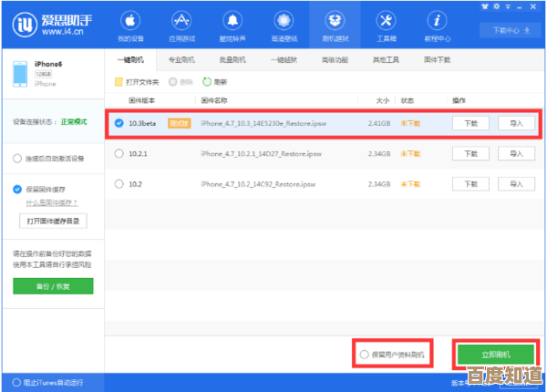Click the 备份 / 恢复 button
Screen dimensions: 547x392
[x=53, y=286]
